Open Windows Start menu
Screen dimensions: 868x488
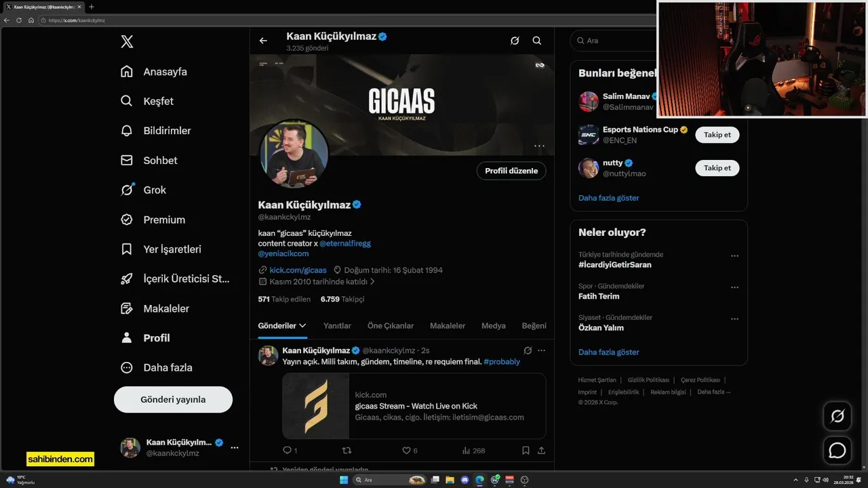point(344,480)
